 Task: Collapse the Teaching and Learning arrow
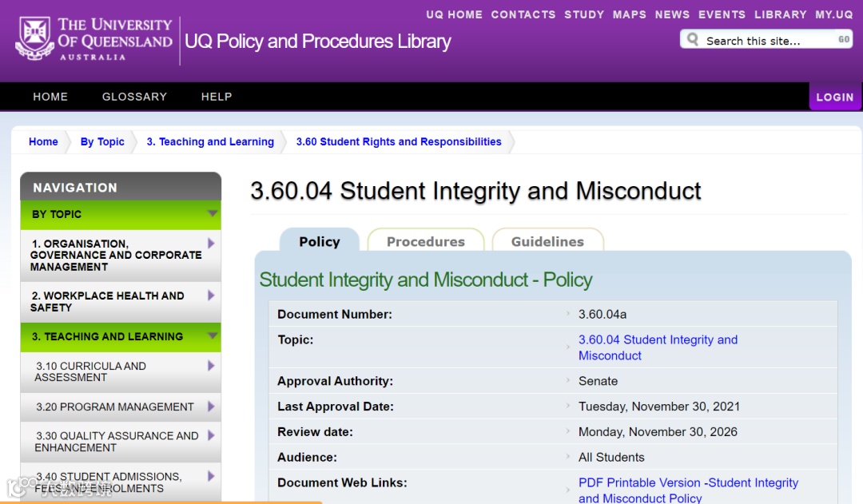[x=212, y=336]
